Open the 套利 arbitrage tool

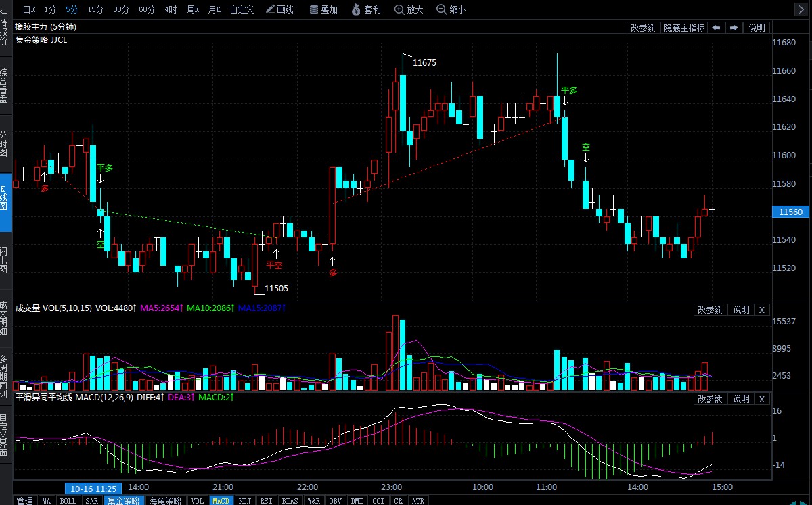click(x=366, y=9)
